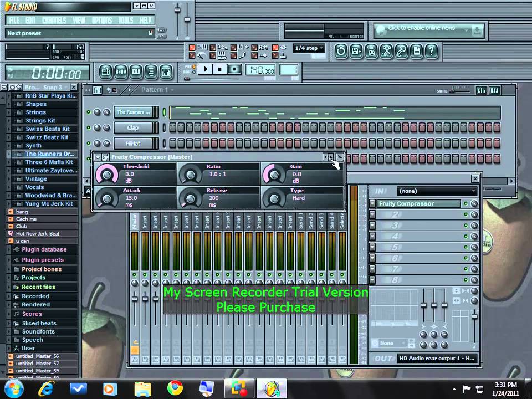Open the EDIT menu

click(30, 21)
